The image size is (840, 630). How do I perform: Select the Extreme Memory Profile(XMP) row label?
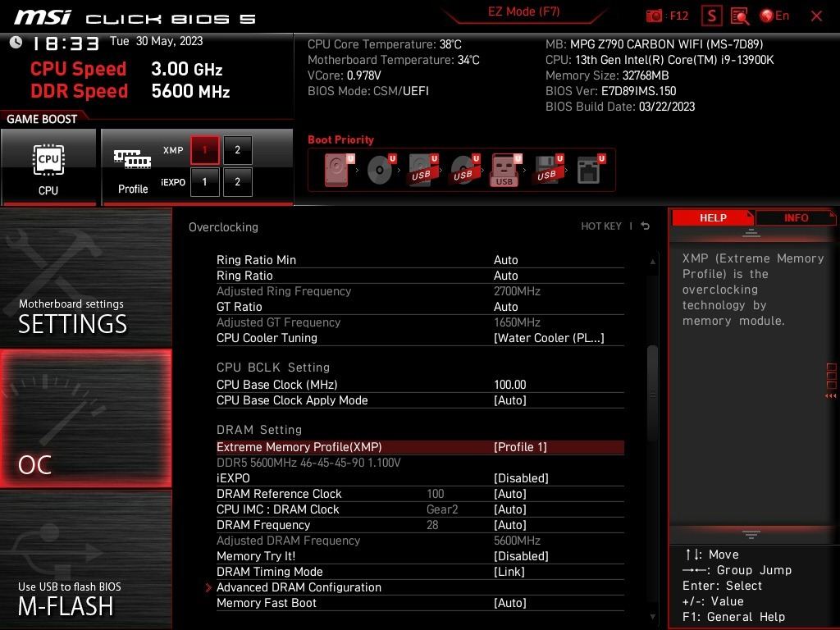(299, 447)
